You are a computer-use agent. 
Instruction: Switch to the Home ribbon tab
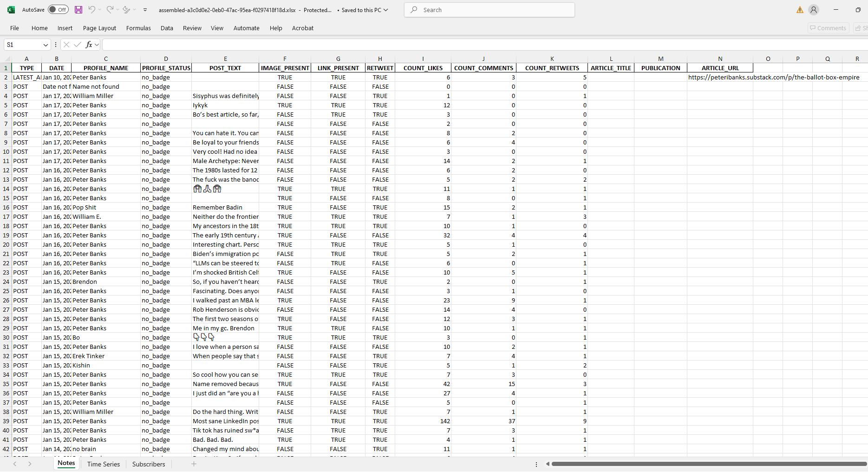point(39,28)
